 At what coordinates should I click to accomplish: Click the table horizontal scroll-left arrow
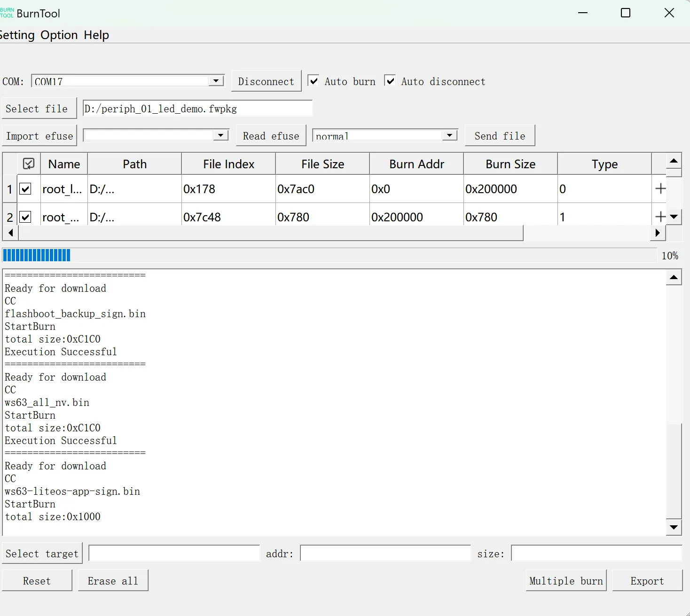(10, 233)
